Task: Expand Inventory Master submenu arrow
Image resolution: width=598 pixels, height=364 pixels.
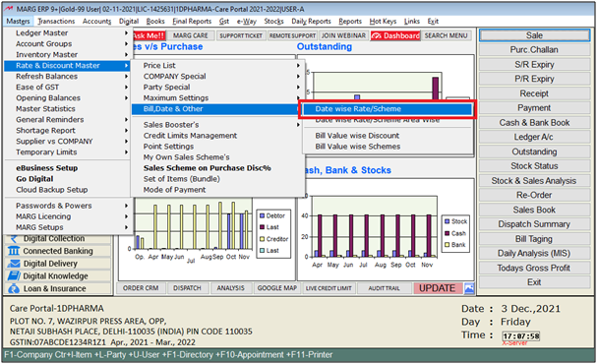Action: coord(126,55)
